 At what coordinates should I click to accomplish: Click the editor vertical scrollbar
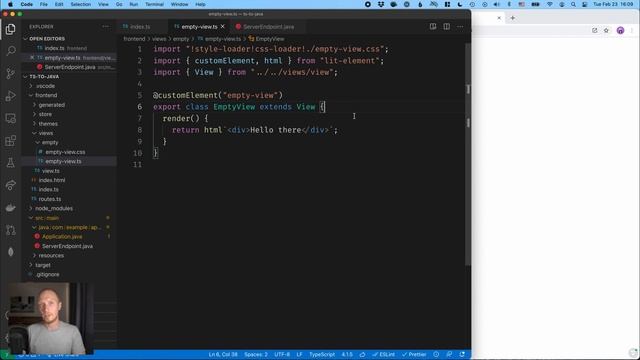point(468,155)
